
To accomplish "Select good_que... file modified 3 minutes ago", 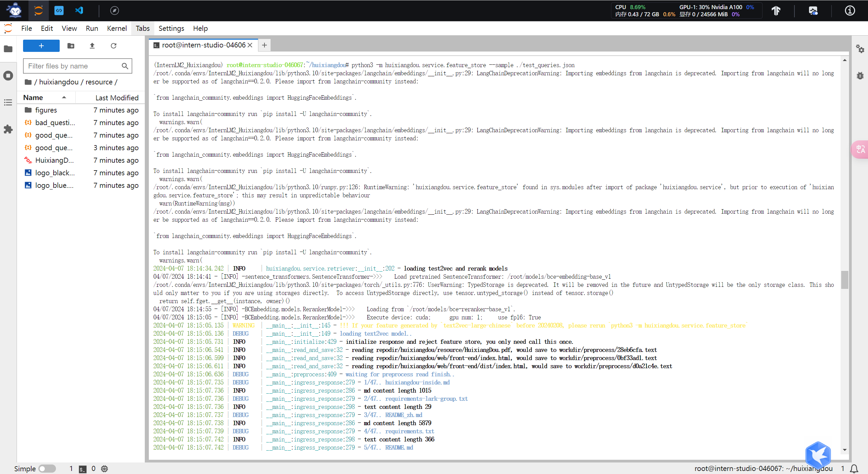I will pyautogui.click(x=81, y=148).
